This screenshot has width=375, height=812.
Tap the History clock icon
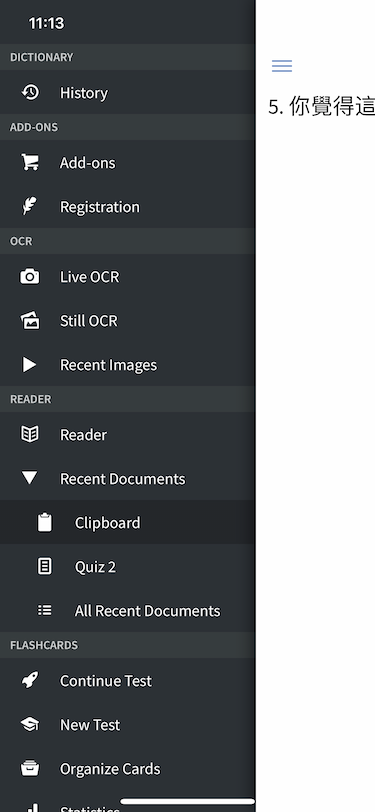pos(30,92)
